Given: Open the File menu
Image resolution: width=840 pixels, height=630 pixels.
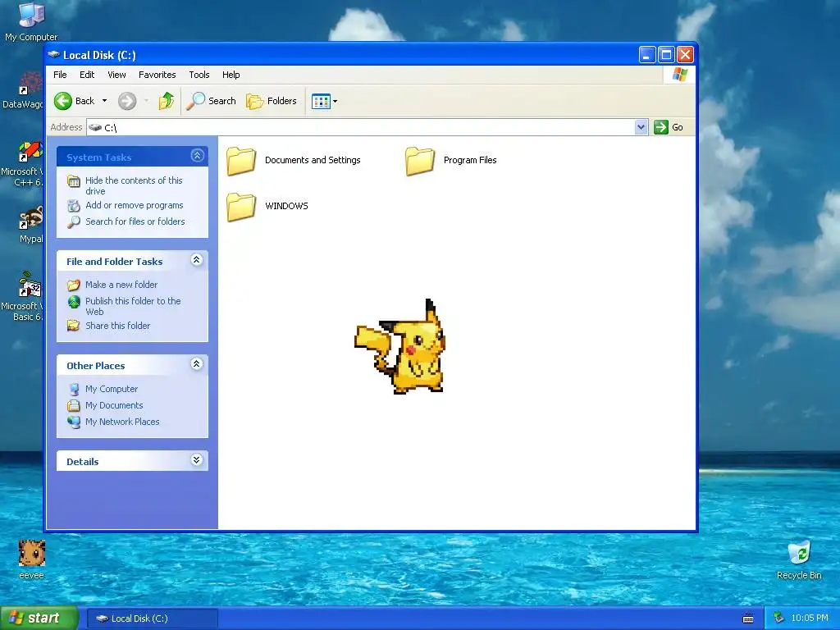Looking at the screenshot, I should coord(60,75).
